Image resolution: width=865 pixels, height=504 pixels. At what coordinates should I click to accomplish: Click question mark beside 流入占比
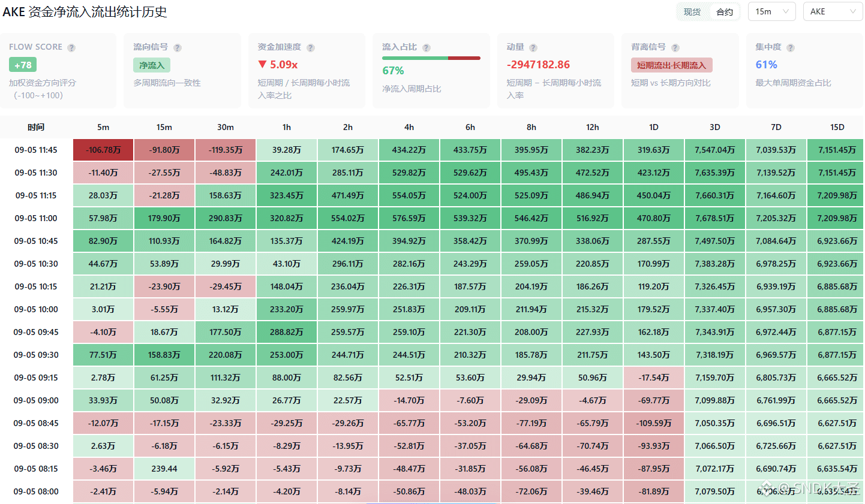pos(427,48)
